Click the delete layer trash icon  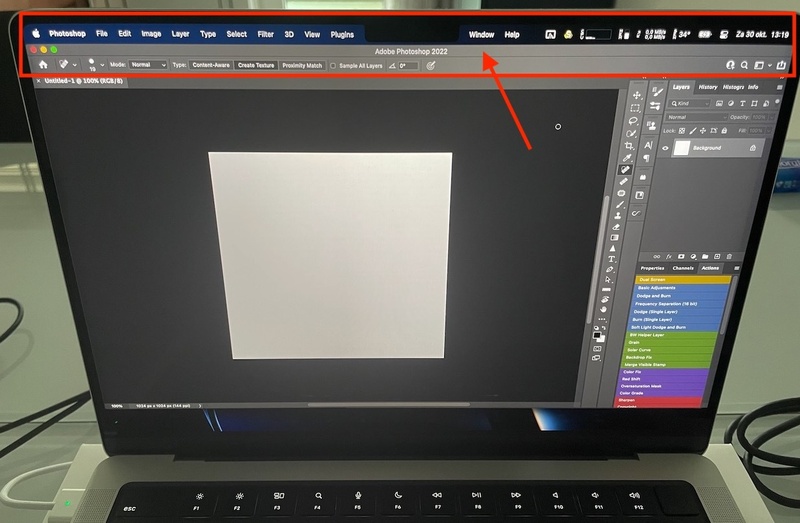pyautogui.click(x=729, y=257)
